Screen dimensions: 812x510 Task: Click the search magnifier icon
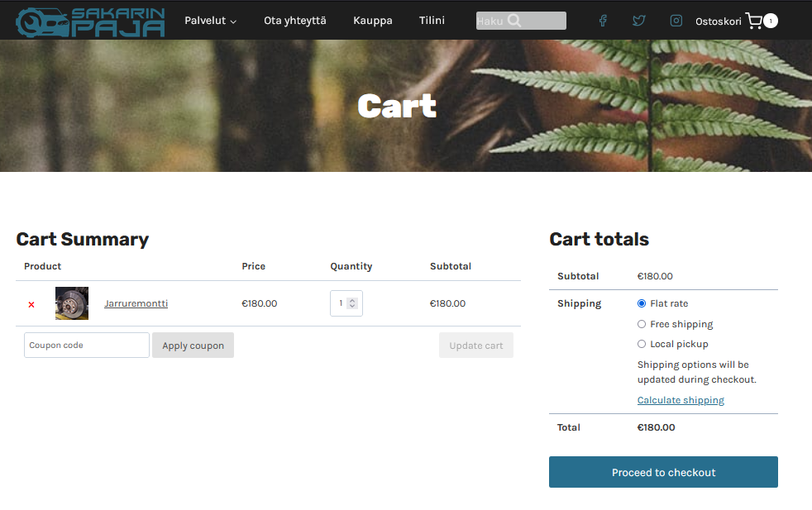coord(514,21)
